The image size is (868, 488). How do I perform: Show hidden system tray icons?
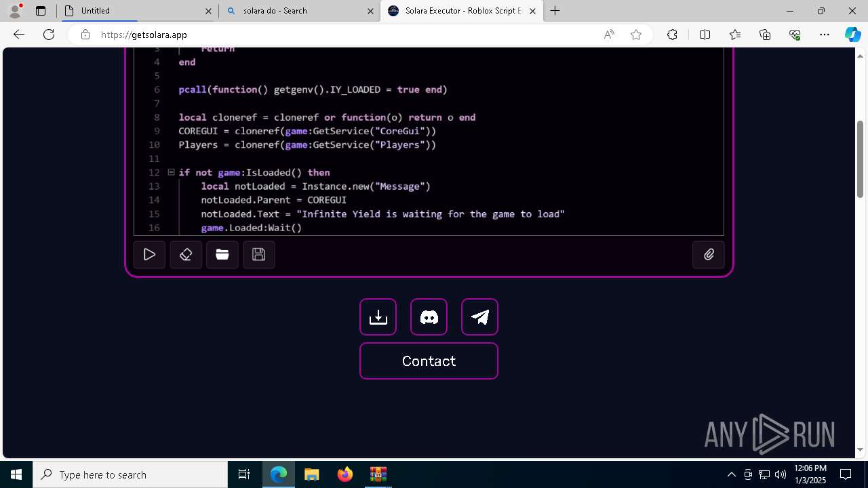731,474
